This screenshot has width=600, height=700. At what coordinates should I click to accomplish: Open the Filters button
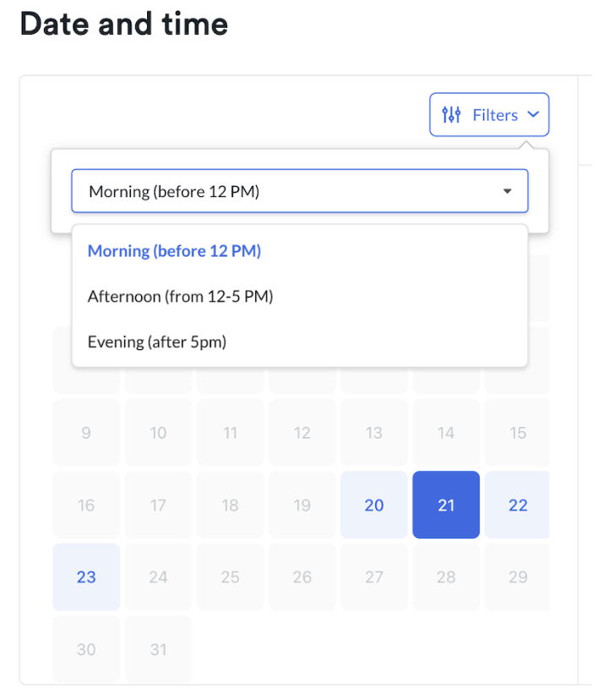coord(489,115)
